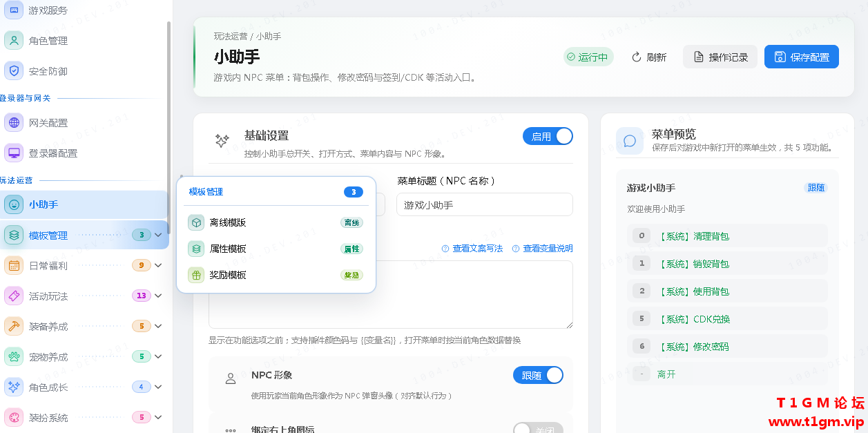868x433 pixels.
Task: Expand the 装扮系统 chevron
Action: coord(158,418)
